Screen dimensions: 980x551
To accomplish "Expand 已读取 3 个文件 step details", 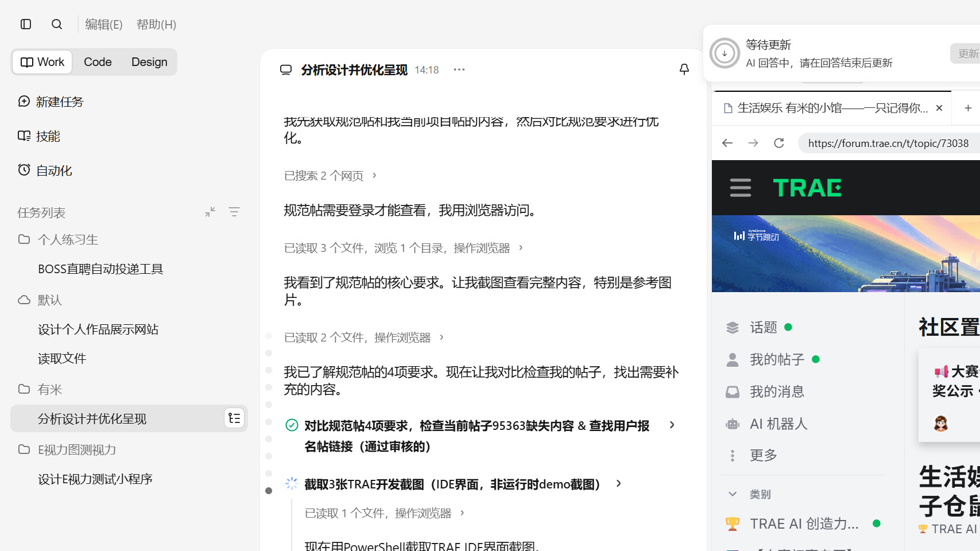I will point(404,248).
